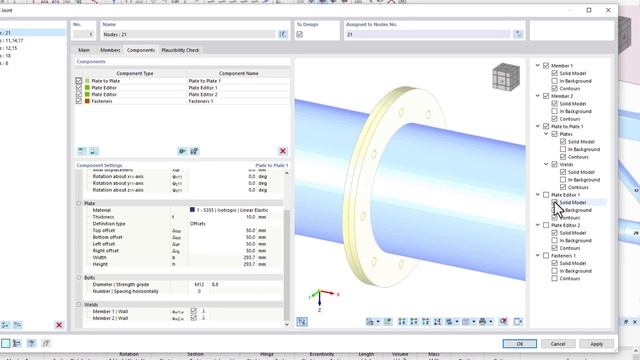640x360 pixels.
Task: Collapse the Plate to Plate 1 tree node
Action: [x=538, y=126]
